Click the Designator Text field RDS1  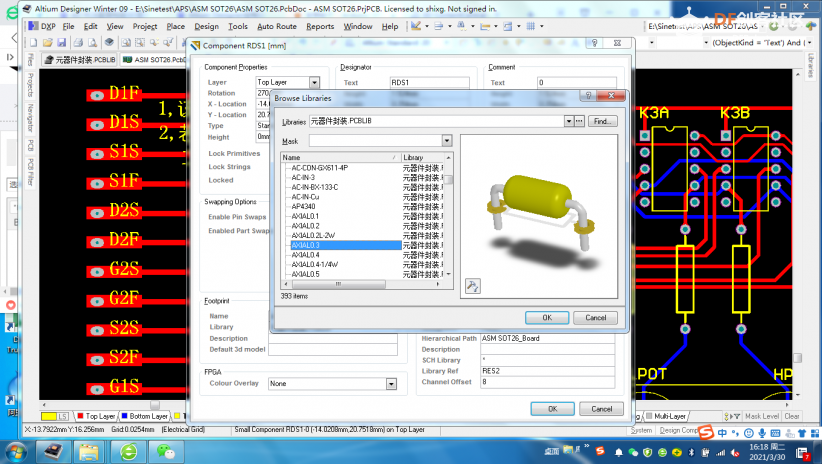[429, 82]
